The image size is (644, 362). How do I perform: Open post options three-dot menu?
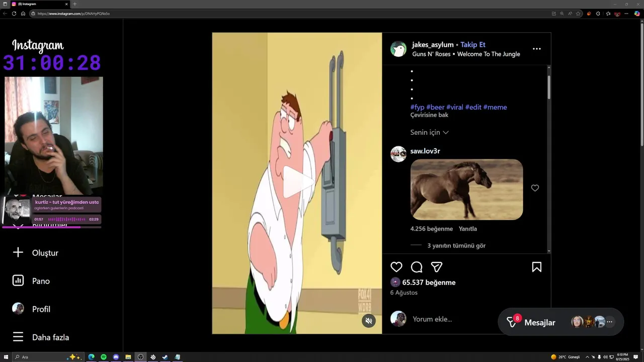(x=537, y=49)
